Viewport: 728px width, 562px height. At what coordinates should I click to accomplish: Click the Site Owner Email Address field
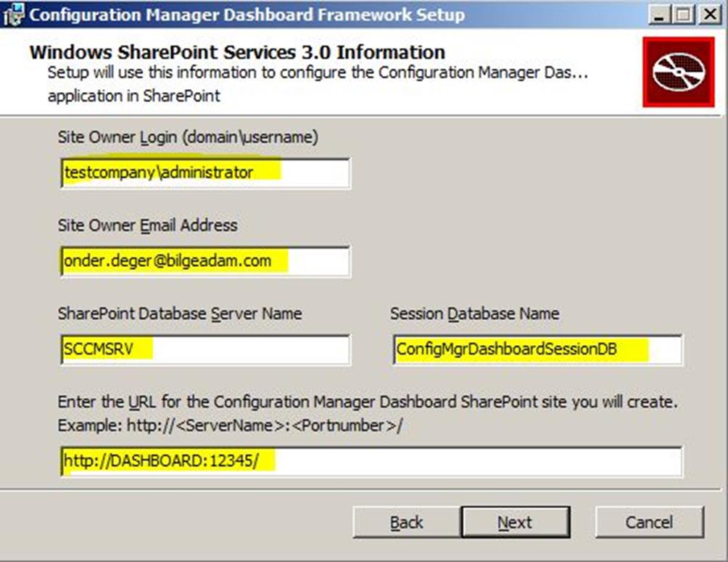(x=205, y=261)
